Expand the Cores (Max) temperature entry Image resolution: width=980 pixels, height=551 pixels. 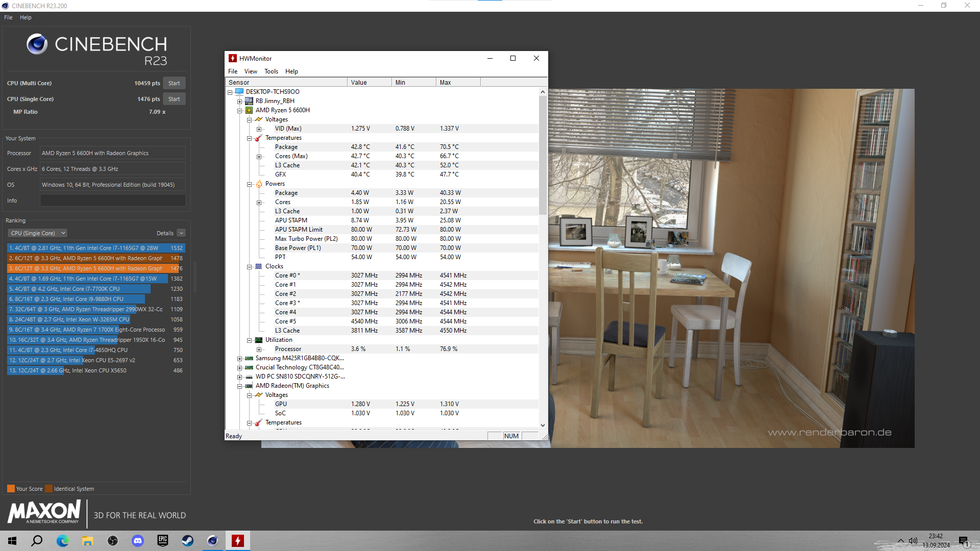pos(259,157)
